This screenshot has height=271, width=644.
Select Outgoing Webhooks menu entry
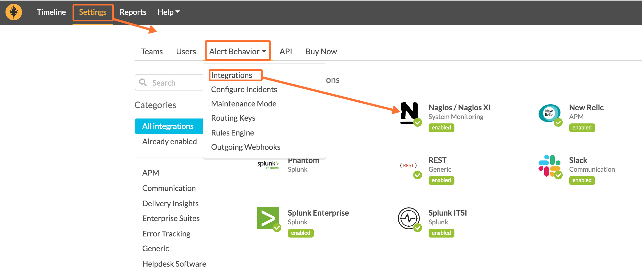point(246,147)
